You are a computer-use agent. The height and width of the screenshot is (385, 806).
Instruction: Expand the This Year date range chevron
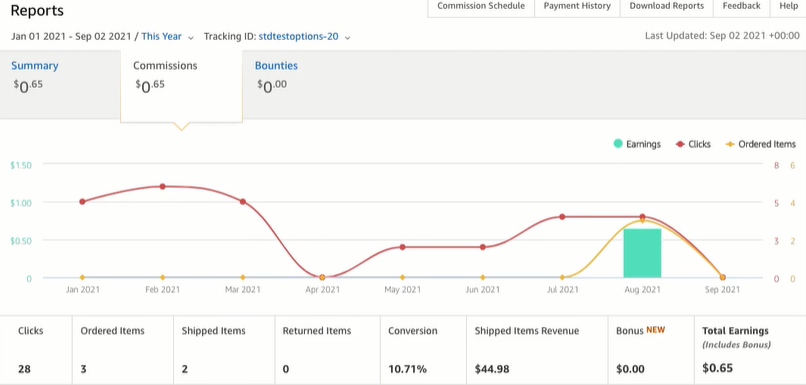click(x=191, y=38)
